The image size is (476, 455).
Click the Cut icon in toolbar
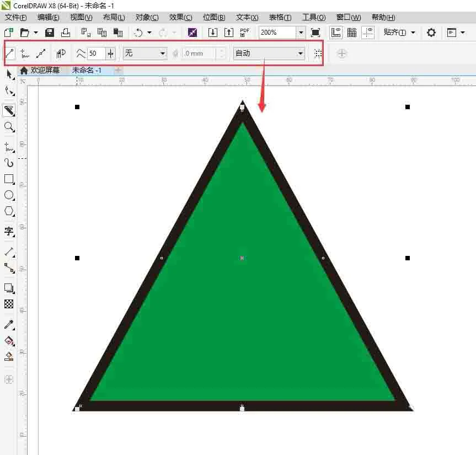click(86, 33)
